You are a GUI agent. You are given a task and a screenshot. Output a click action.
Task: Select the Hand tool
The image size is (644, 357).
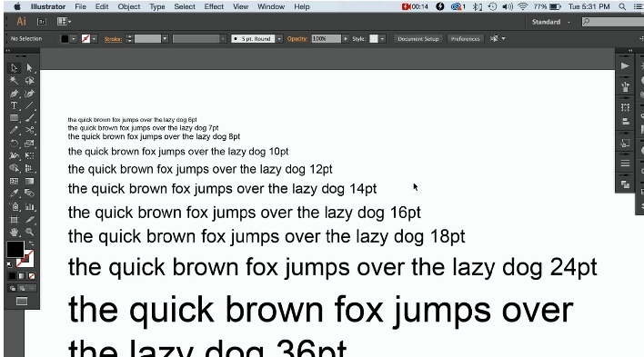coord(14,232)
